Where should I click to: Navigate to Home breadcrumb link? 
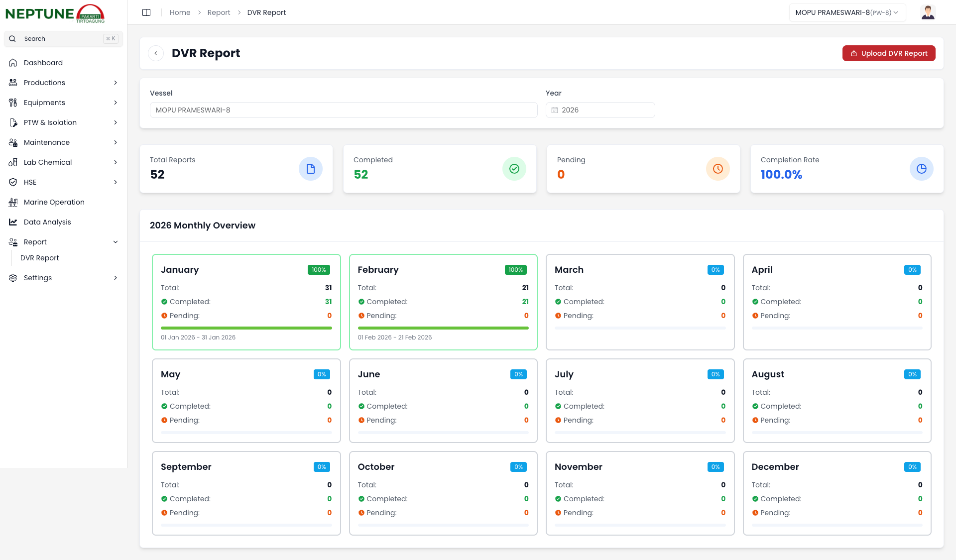[180, 12]
